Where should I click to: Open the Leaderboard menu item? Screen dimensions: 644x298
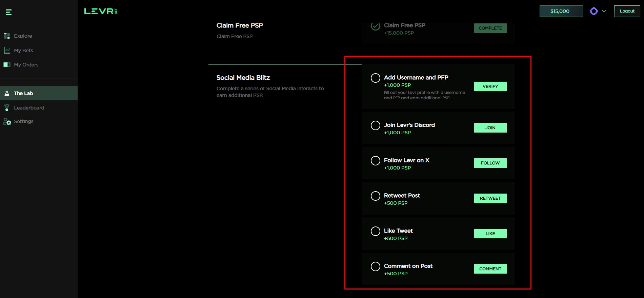click(29, 108)
